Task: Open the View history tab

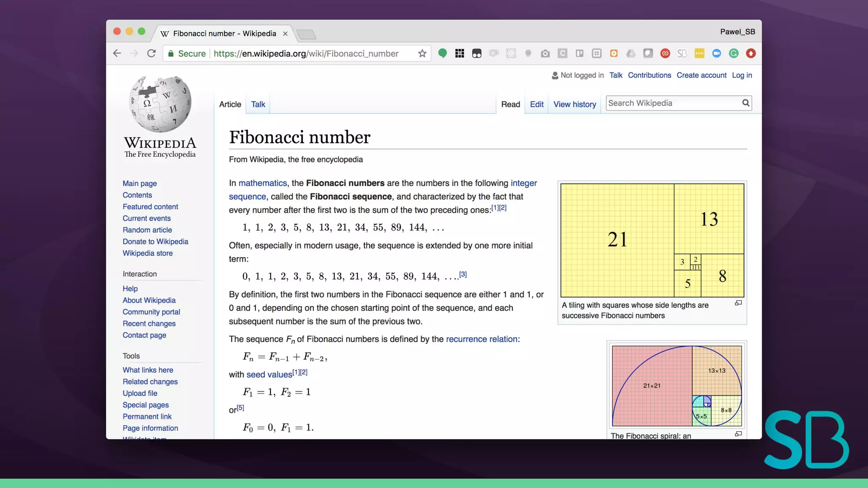Action: (x=574, y=104)
